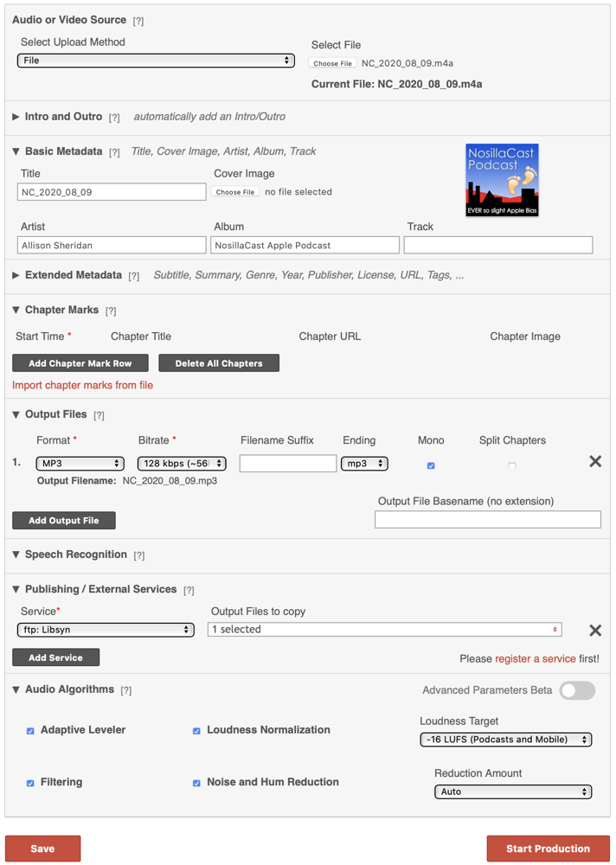
Task: Remove the MP3 output file row
Action: tap(595, 462)
